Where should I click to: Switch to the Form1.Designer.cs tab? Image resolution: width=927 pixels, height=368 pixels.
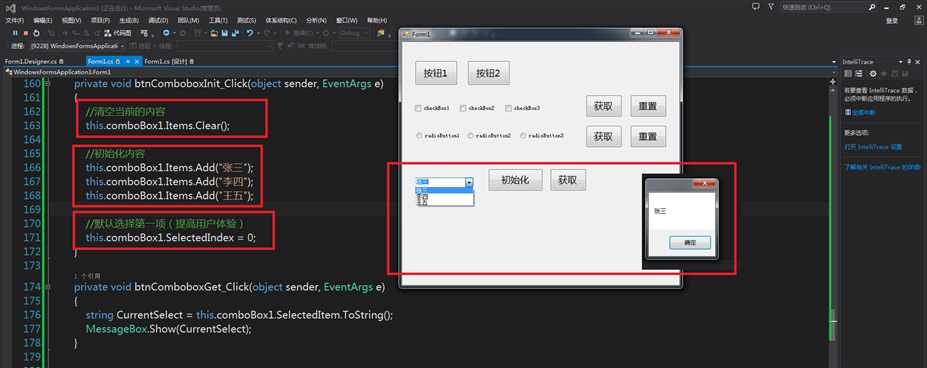(34, 61)
